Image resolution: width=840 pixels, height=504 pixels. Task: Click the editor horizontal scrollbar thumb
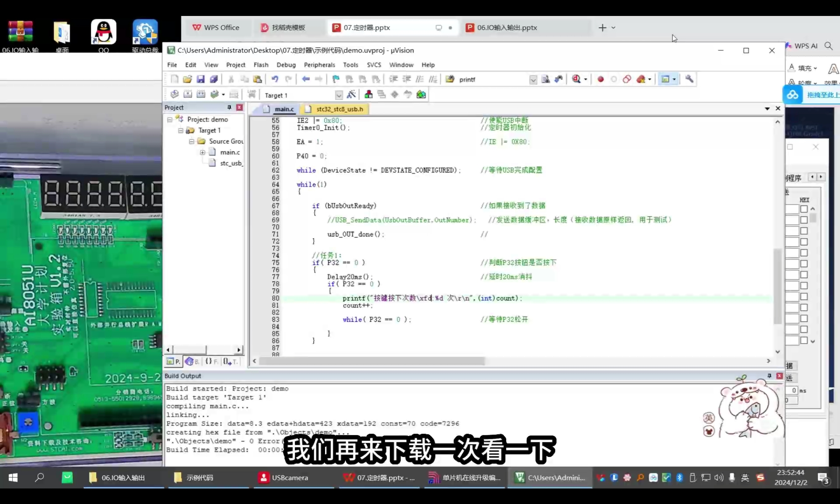tap(372, 361)
